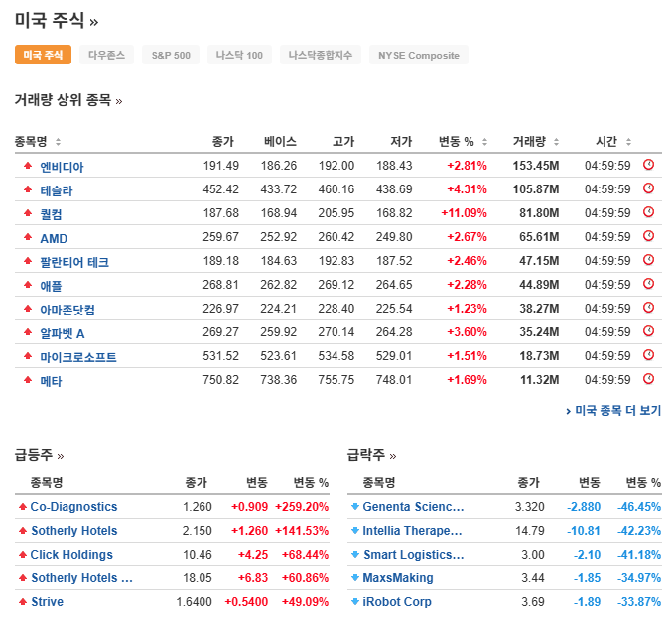
Task: Switch to the 나스닥종합지수 tab
Action: [321, 55]
